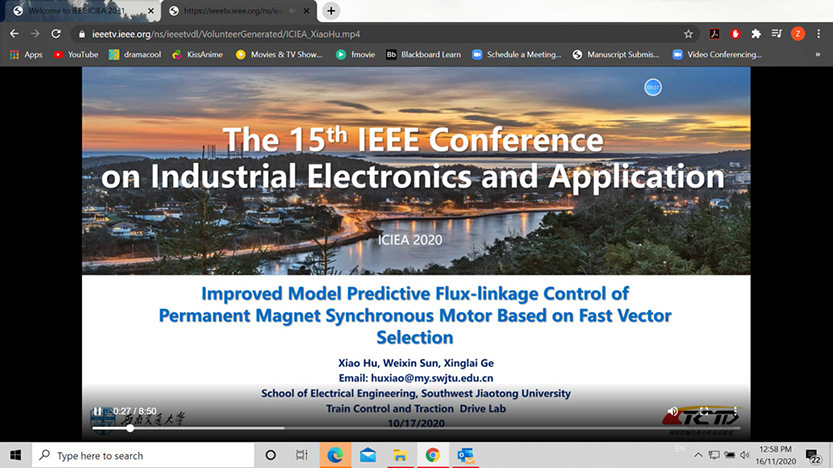Launch Microsoft Edge from taskbar
The width and height of the screenshot is (833, 468).
point(335,455)
